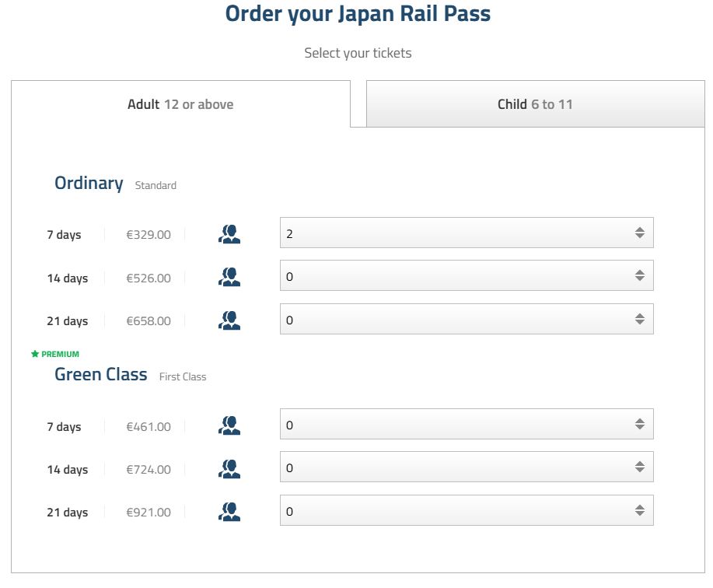Click the 7 days label under Ordinary
The image size is (713, 588).
coord(64,235)
